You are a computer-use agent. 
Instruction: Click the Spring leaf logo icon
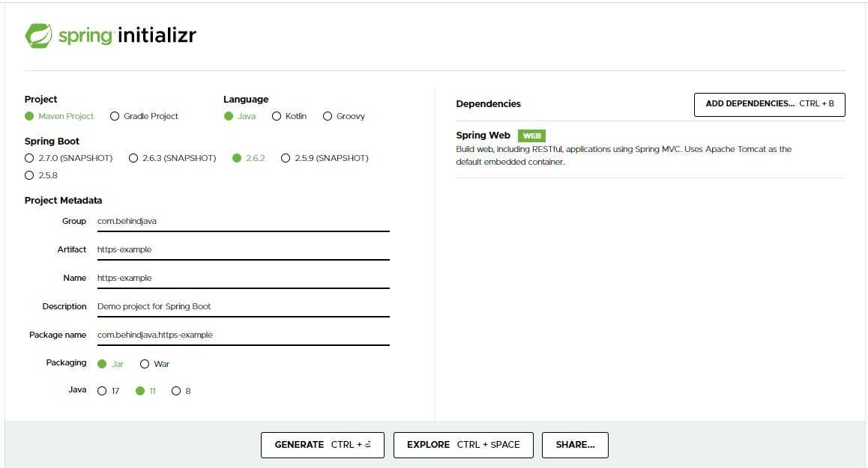coord(39,35)
